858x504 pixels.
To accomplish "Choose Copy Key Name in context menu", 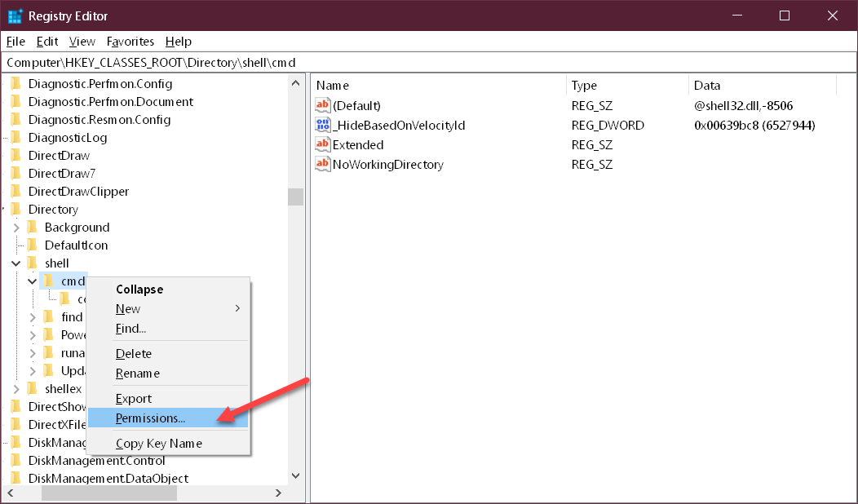I will [x=168, y=444].
